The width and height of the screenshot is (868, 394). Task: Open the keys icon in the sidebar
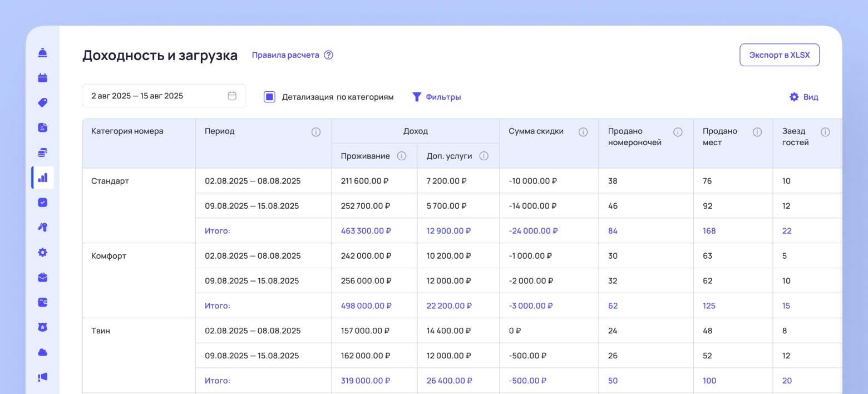pos(42,227)
